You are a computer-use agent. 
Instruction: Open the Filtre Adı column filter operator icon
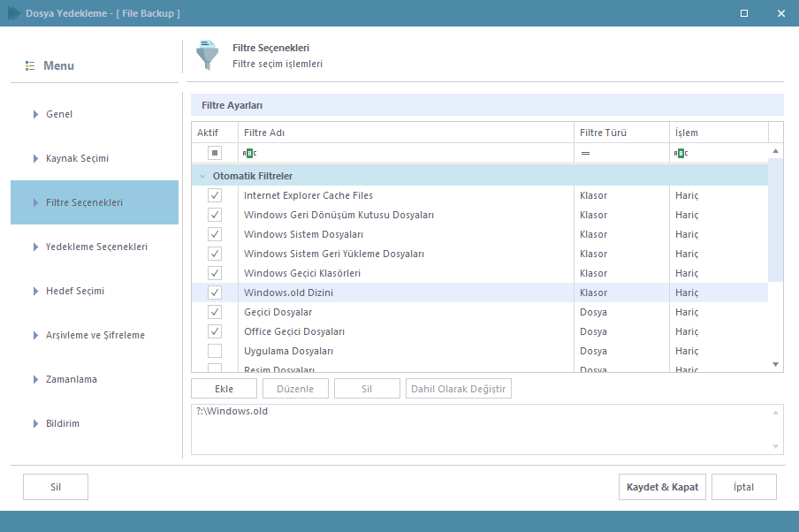pyautogui.click(x=249, y=153)
